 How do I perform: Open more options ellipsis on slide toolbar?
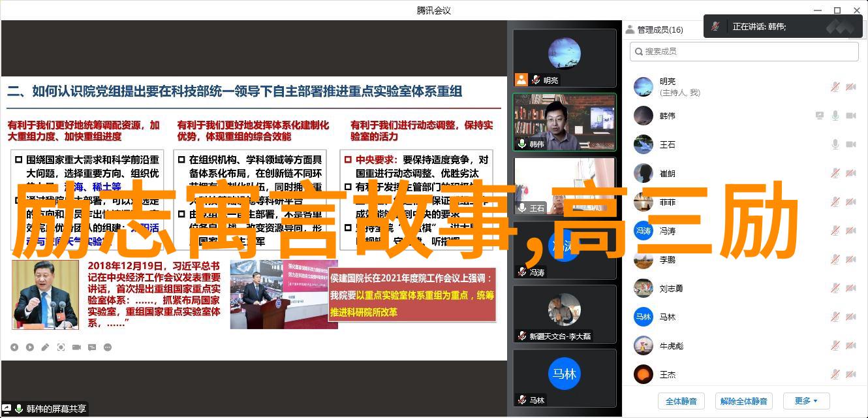pyautogui.click(x=108, y=347)
